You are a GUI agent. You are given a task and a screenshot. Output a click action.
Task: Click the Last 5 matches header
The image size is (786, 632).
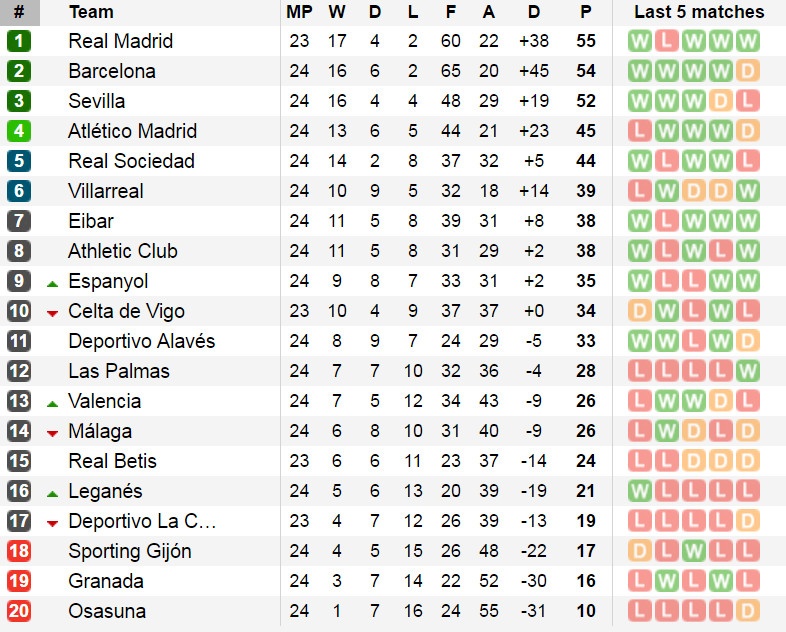point(699,12)
